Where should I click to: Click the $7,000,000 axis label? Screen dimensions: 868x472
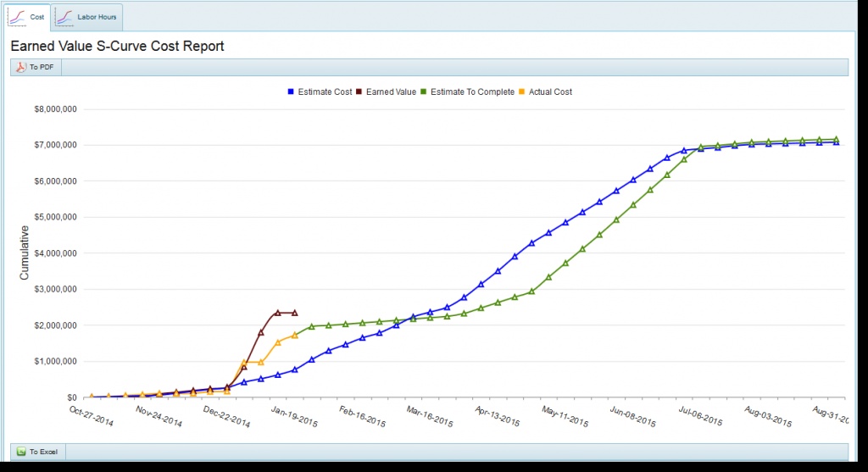tap(55, 145)
